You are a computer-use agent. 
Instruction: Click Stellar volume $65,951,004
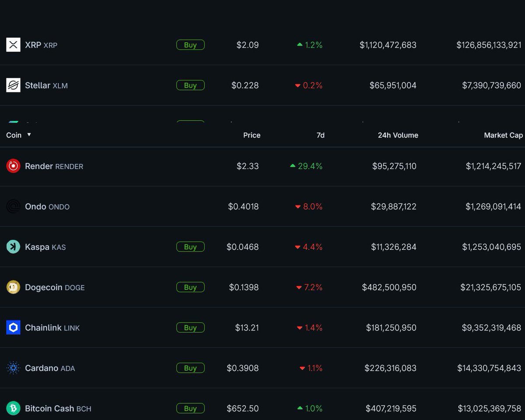[393, 85]
